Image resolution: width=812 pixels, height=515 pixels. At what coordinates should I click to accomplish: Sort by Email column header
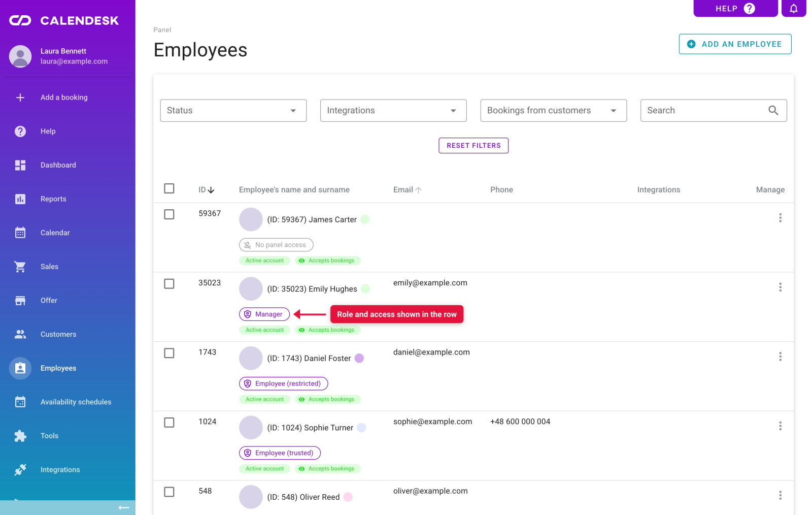[408, 189]
